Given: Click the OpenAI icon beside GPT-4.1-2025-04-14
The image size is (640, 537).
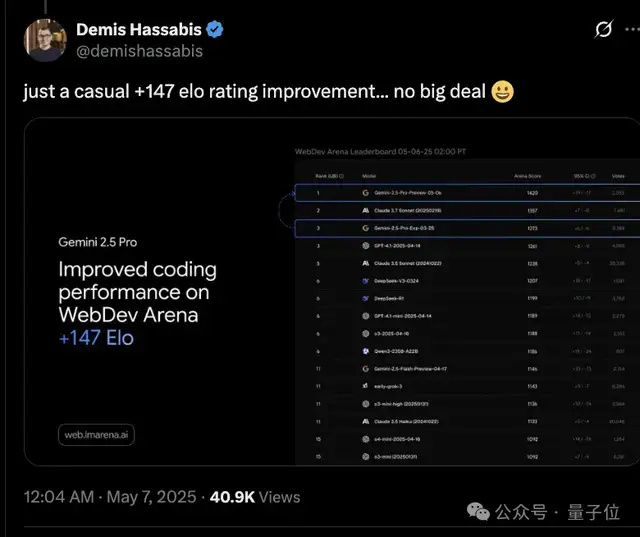Looking at the screenshot, I should click(366, 246).
